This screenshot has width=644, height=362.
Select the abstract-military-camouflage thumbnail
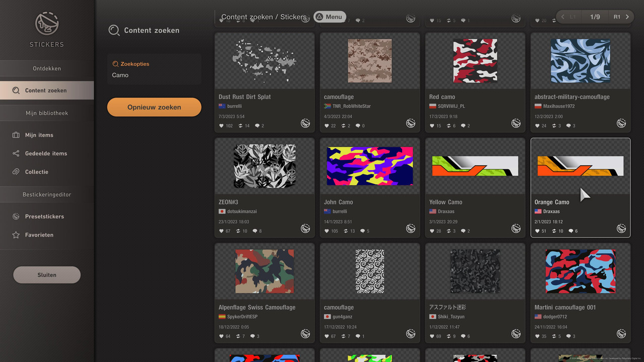pos(580,61)
